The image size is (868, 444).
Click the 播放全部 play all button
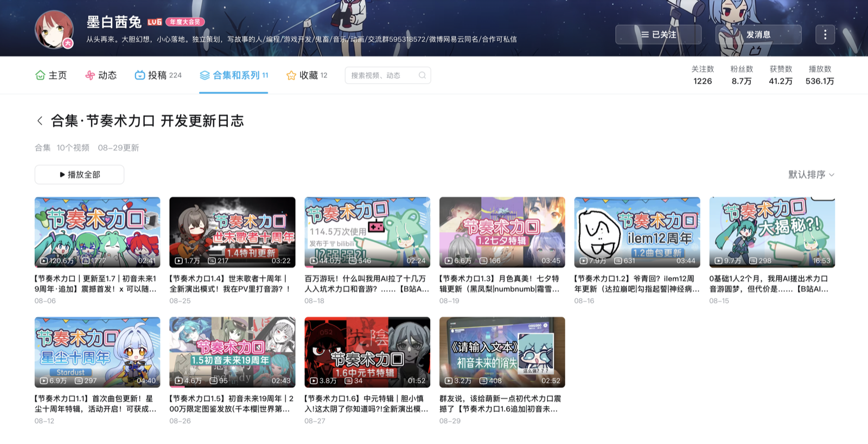(80, 175)
